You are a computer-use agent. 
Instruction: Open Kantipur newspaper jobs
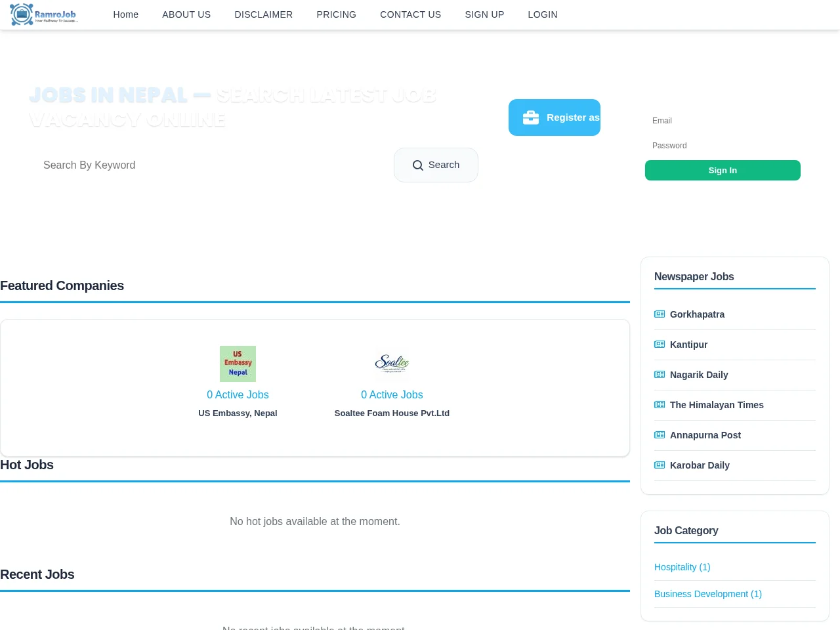(x=688, y=345)
